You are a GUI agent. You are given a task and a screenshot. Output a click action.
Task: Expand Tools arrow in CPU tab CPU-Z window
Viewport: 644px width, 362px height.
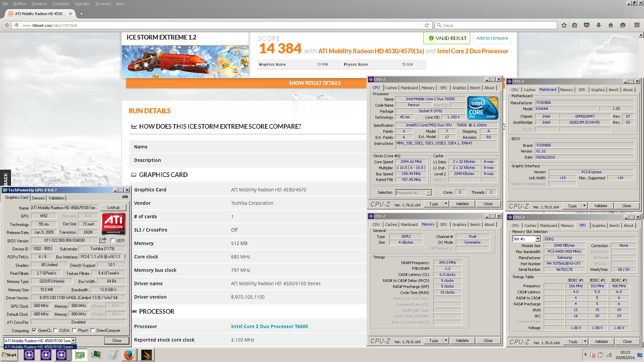446,204
